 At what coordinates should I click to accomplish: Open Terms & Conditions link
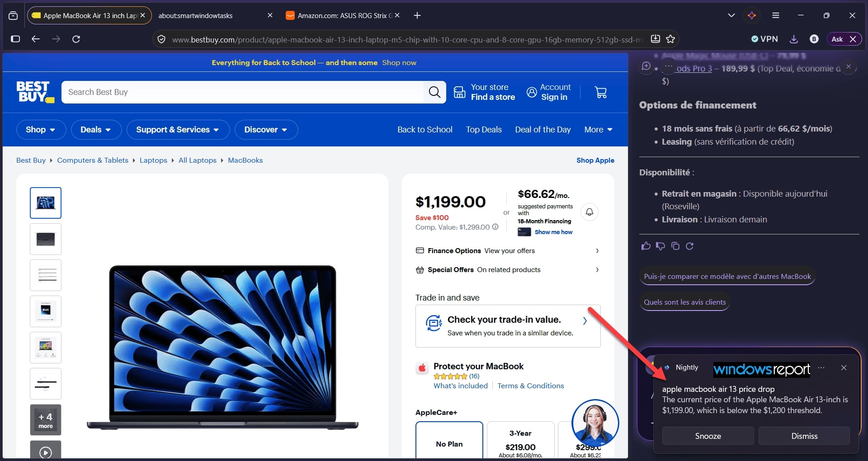click(x=531, y=386)
